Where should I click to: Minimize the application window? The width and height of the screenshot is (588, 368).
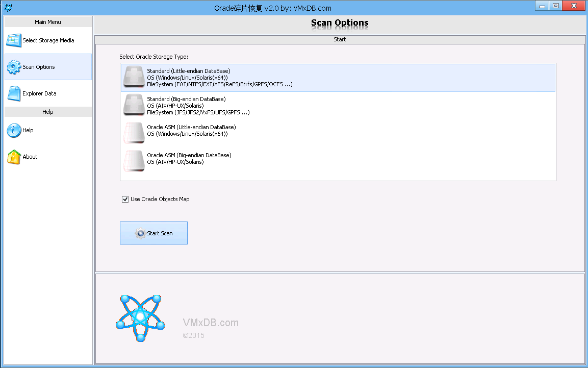pos(542,6)
